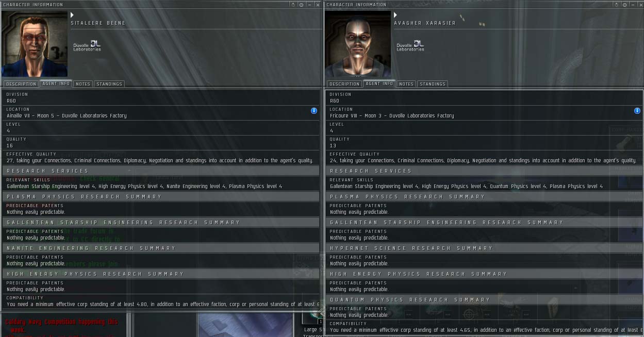Click Hypernet Science Research Summary header
644x337 pixels.
coord(484,248)
